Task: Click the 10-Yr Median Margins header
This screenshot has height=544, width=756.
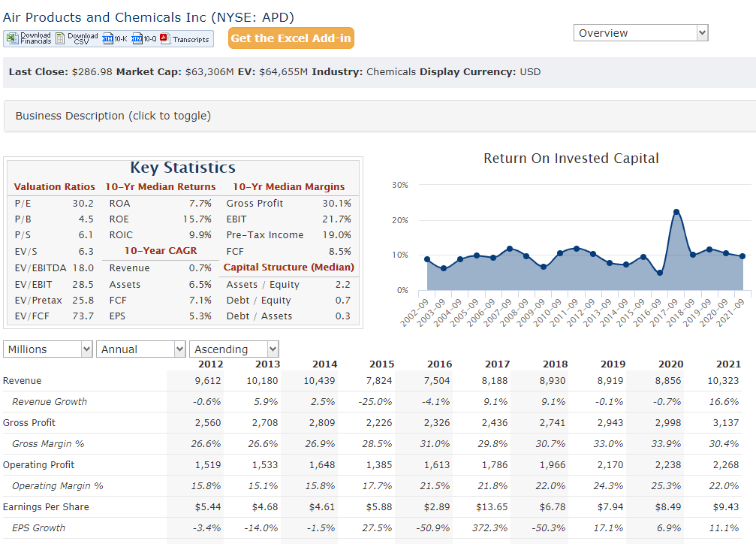Action: (x=289, y=187)
